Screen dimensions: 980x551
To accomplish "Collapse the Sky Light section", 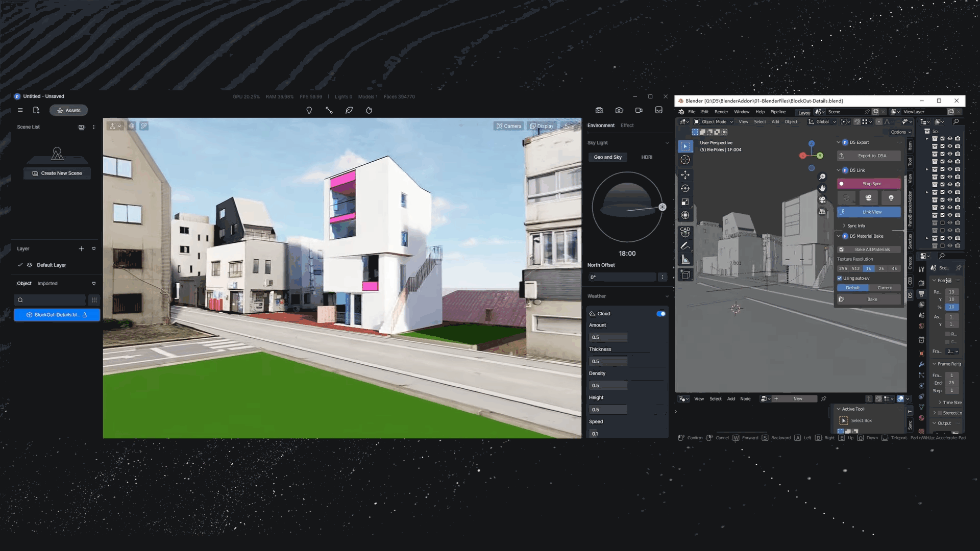I will click(x=667, y=143).
